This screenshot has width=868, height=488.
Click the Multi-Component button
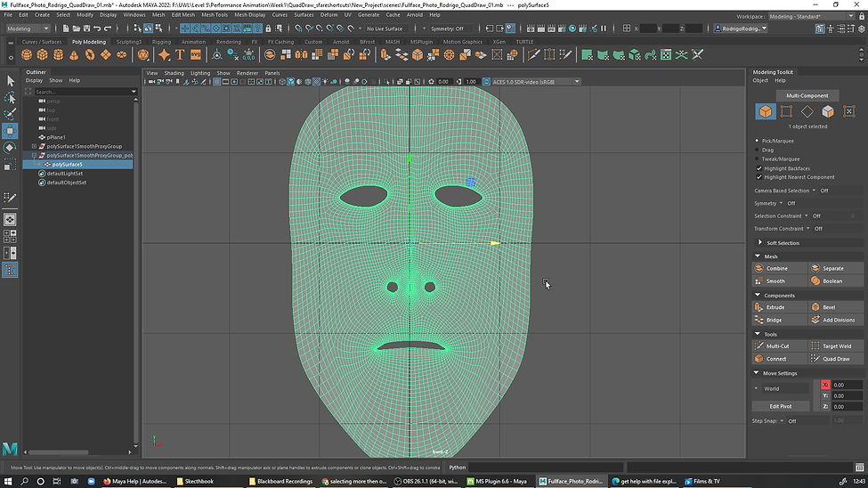(x=807, y=96)
